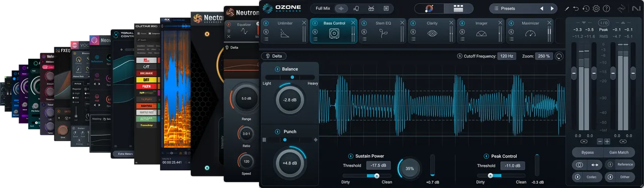Viewport: 644px width, 188px height.
Task: Remove the Unlimiter module with its X
Action: [304, 23]
